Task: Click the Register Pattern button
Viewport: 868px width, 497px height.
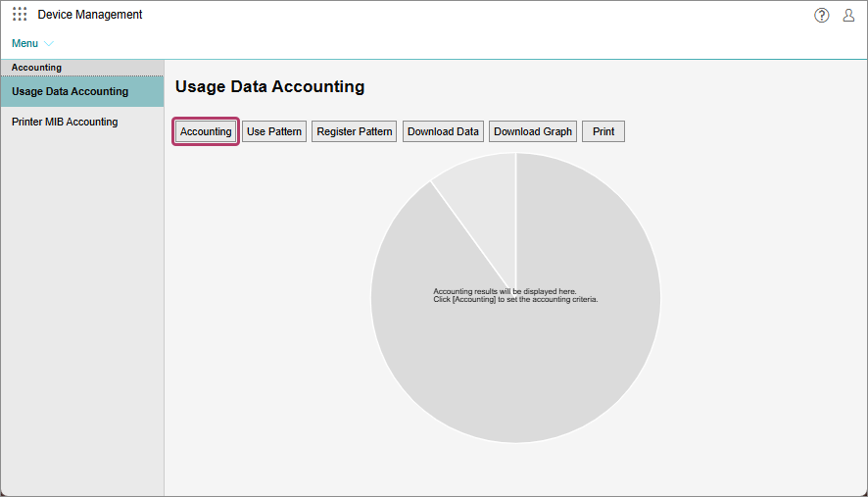Action: tap(355, 131)
